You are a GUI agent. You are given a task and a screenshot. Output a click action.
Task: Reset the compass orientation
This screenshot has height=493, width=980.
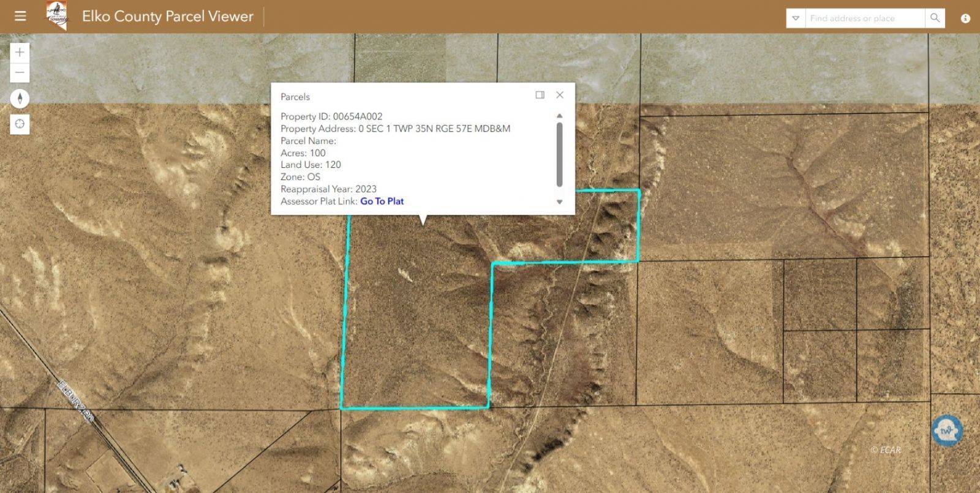click(20, 99)
